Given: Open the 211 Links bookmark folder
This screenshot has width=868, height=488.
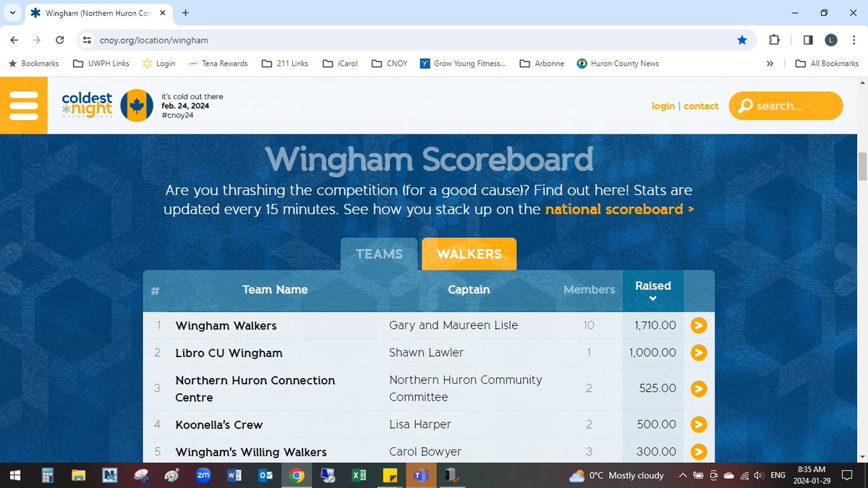Looking at the screenshot, I should pos(285,64).
